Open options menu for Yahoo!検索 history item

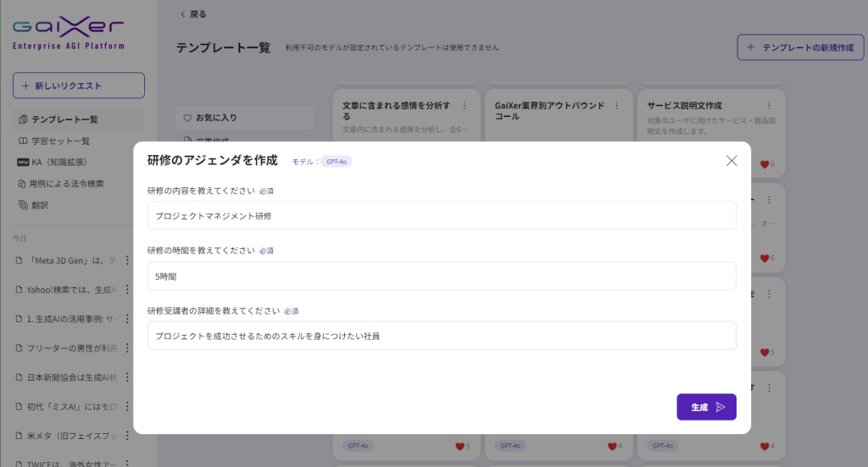pos(127,289)
